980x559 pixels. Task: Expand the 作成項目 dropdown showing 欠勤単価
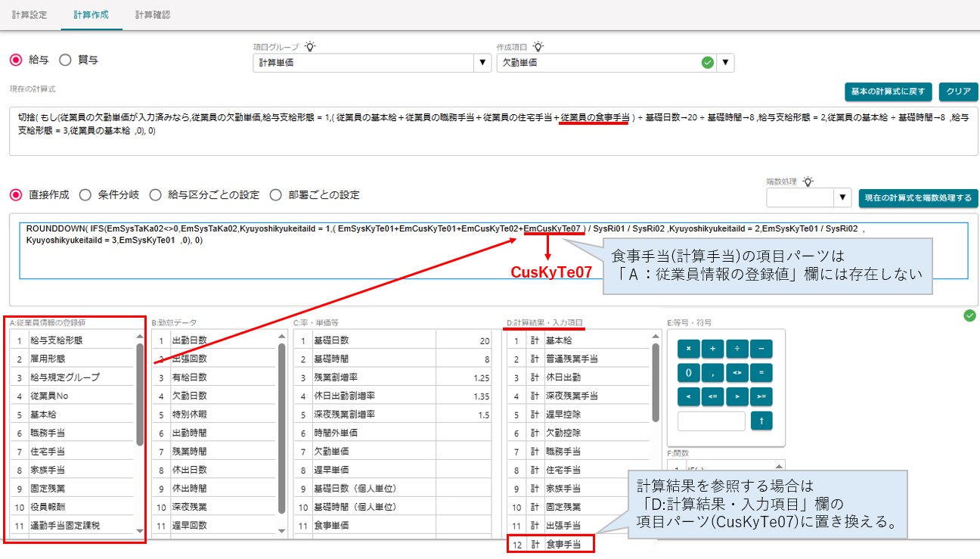click(x=615, y=63)
